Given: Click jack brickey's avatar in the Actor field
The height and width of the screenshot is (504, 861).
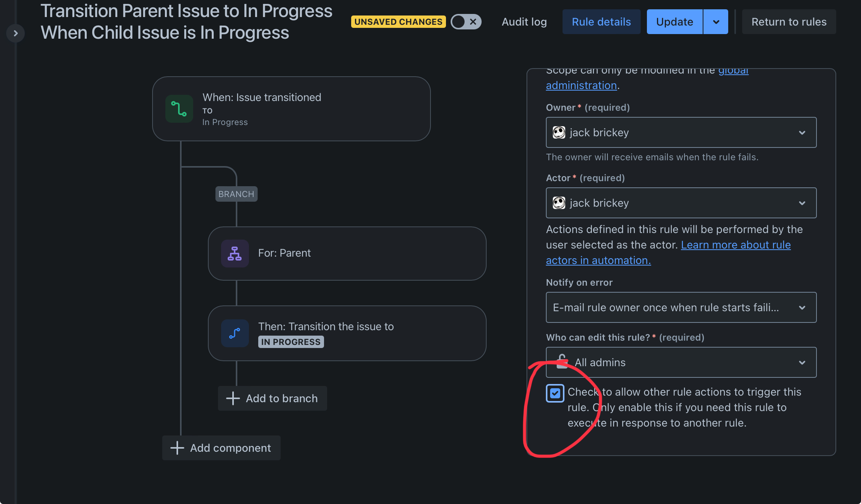Looking at the screenshot, I should tap(559, 203).
